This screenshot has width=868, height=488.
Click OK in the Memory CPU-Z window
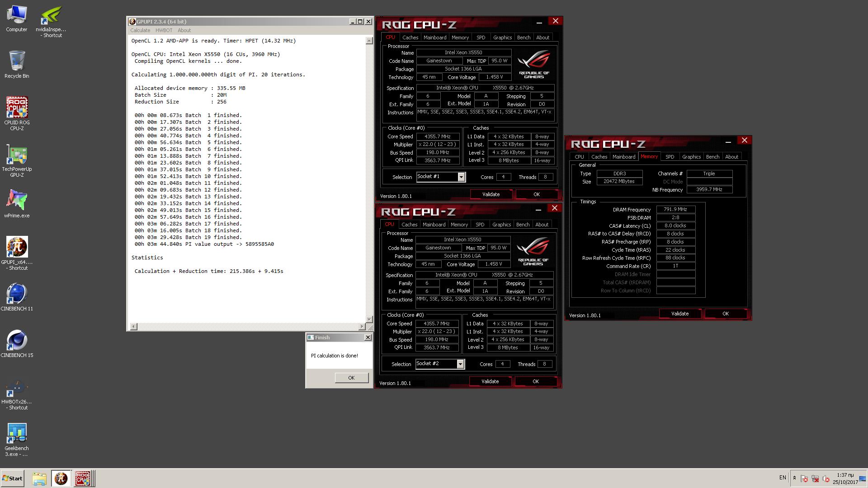click(726, 314)
